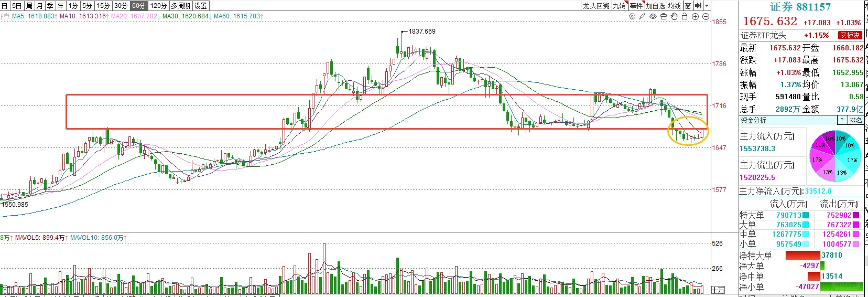Click the 大单 outflow value 767322

[839, 225]
